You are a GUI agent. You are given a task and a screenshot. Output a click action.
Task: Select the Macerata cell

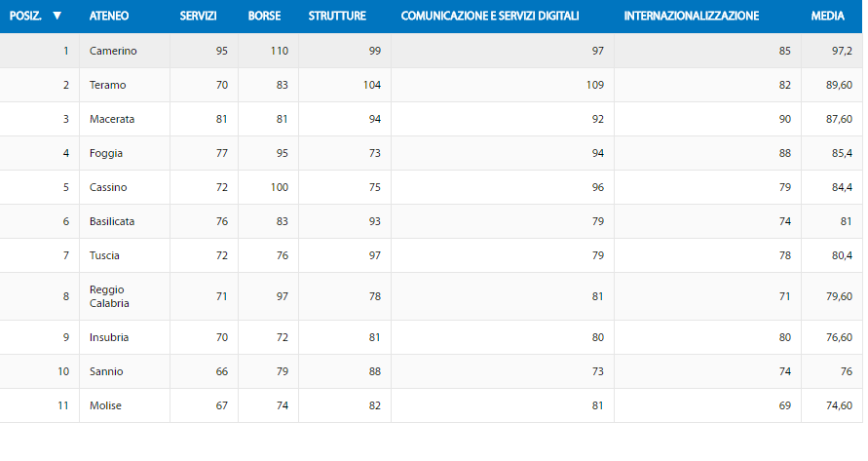point(112,119)
